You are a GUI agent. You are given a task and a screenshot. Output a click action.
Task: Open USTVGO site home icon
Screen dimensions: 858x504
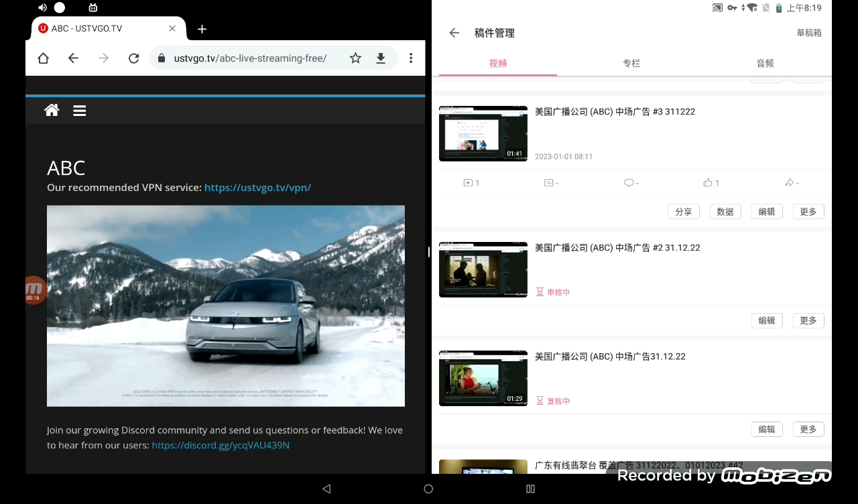[x=52, y=111]
